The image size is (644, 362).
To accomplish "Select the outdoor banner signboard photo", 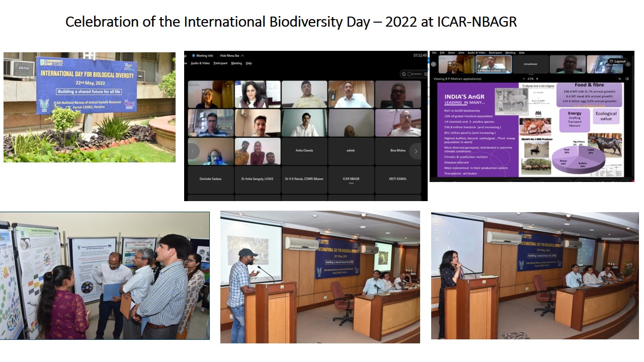I will 90,107.
